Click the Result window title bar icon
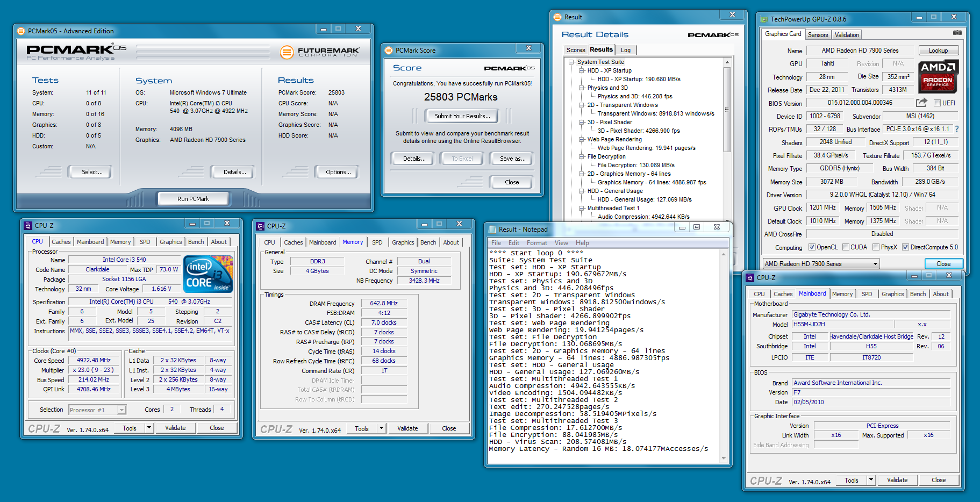 pos(557,17)
